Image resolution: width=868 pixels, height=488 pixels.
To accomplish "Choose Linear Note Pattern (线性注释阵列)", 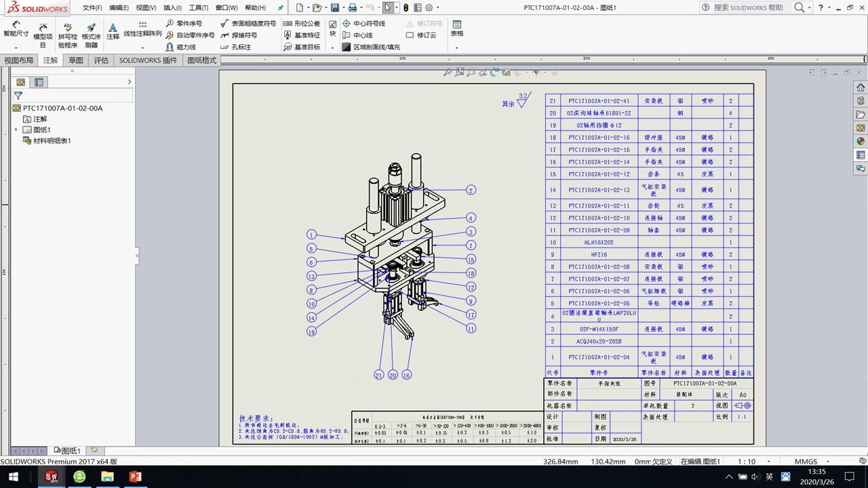I will click(142, 28).
